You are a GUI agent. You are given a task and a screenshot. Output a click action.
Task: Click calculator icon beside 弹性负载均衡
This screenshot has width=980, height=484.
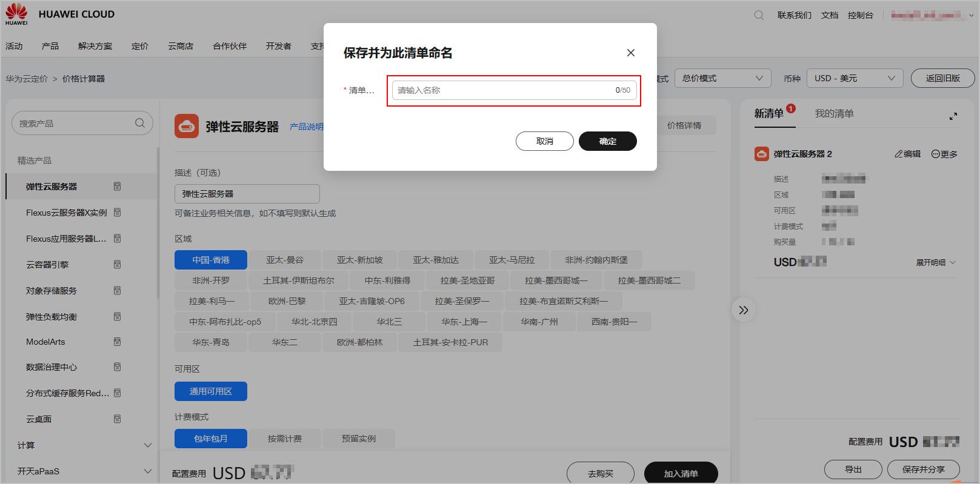click(118, 317)
